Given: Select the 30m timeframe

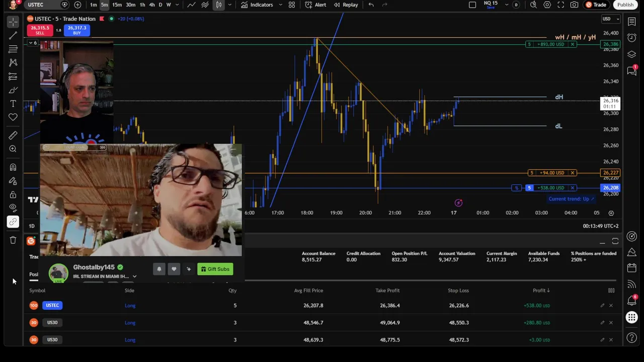Looking at the screenshot, I should click(x=130, y=5).
